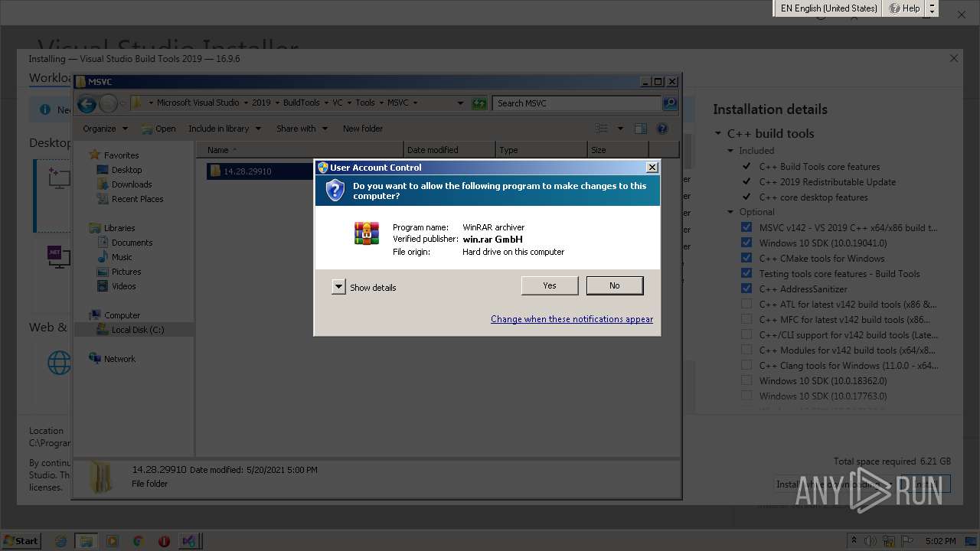Viewport: 980px width, 551px height.
Task: Open recent pages dropdown beside the forward arrow
Action: tap(123, 103)
